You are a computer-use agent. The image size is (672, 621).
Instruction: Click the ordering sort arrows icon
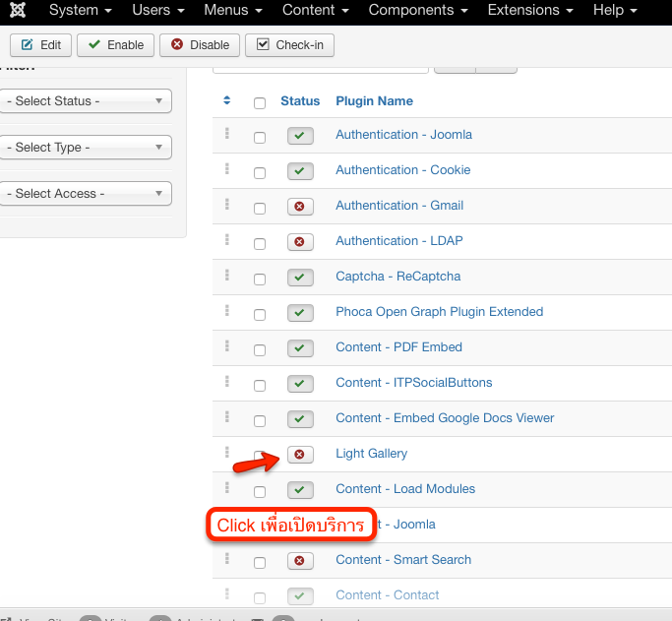tap(227, 100)
